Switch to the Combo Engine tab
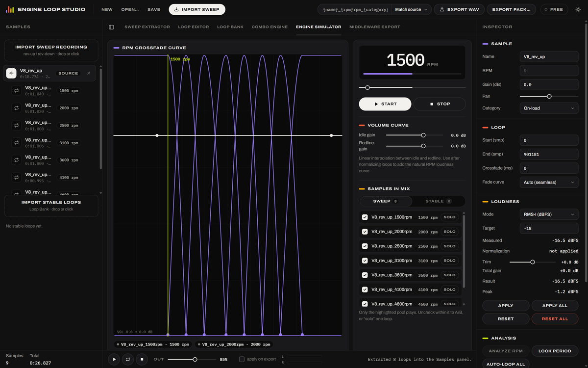 click(x=269, y=27)
